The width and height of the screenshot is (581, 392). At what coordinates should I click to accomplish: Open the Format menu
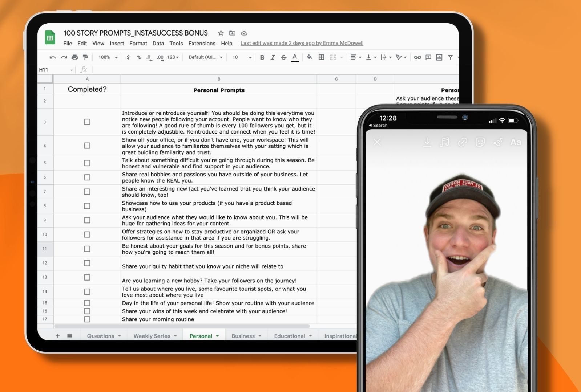click(138, 44)
